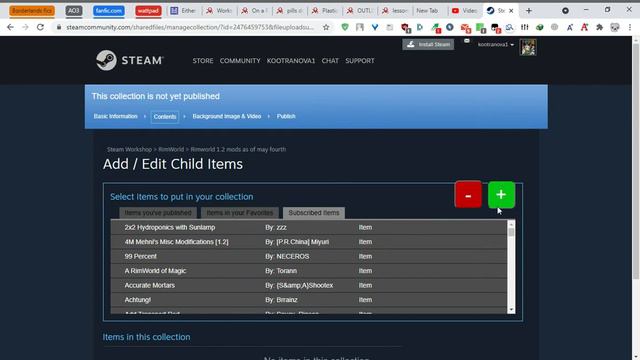The height and width of the screenshot is (360, 640).
Task: Switch to Subscribed Items tab
Action: [314, 213]
